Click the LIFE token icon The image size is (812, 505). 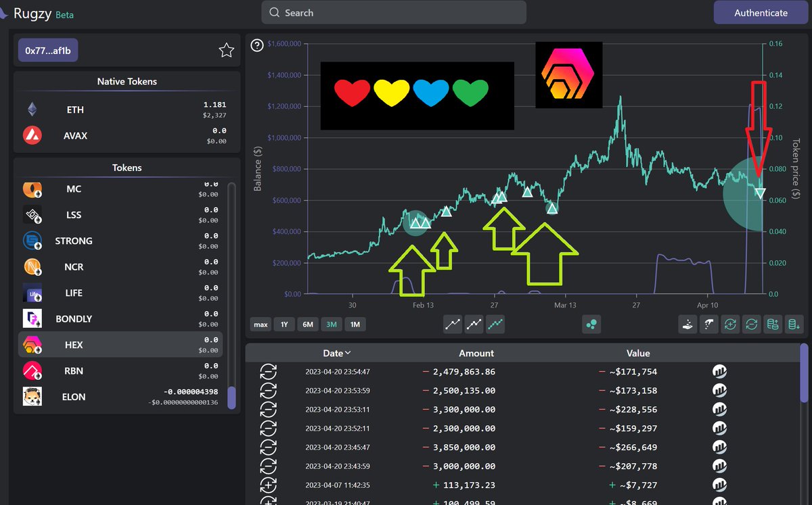pos(32,293)
